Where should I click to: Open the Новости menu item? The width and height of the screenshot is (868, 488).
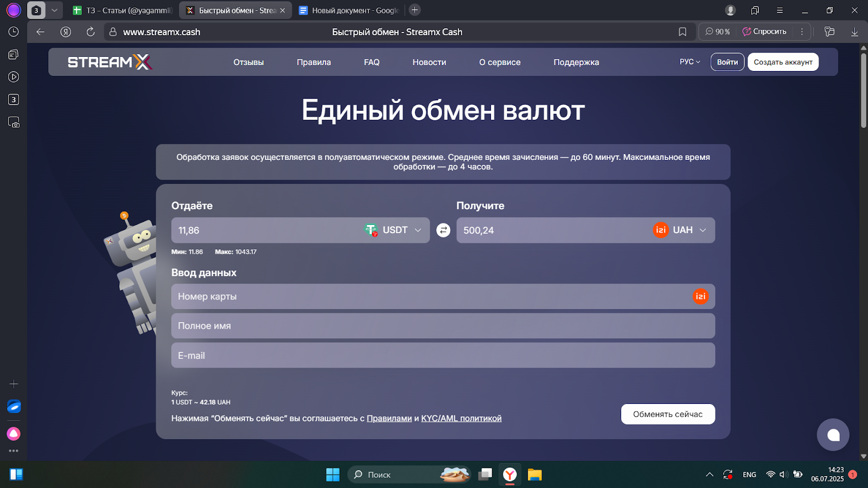[x=429, y=62]
